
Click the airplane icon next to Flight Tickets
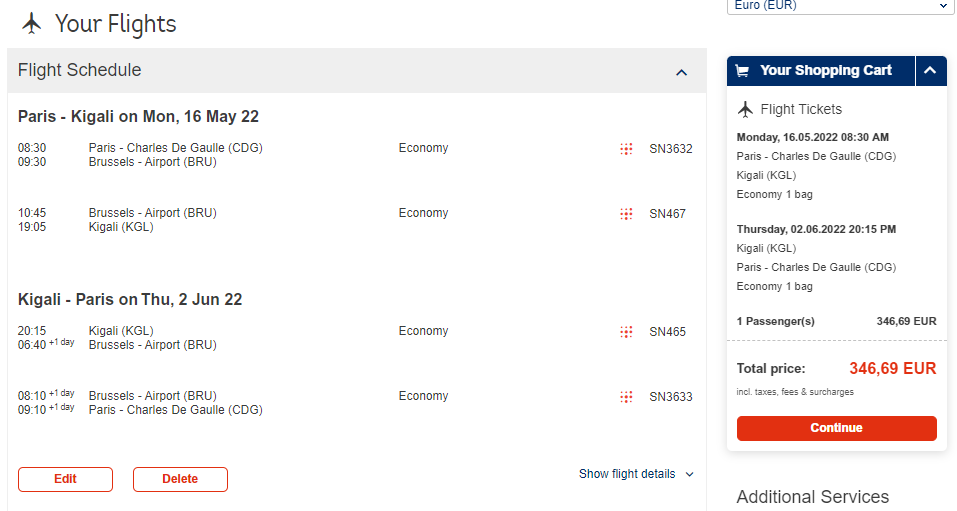tap(745, 109)
